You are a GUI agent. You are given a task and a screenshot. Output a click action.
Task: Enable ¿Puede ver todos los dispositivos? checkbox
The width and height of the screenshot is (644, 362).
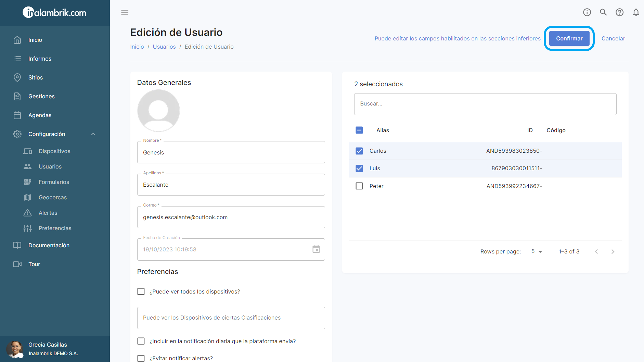click(x=141, y=291)
